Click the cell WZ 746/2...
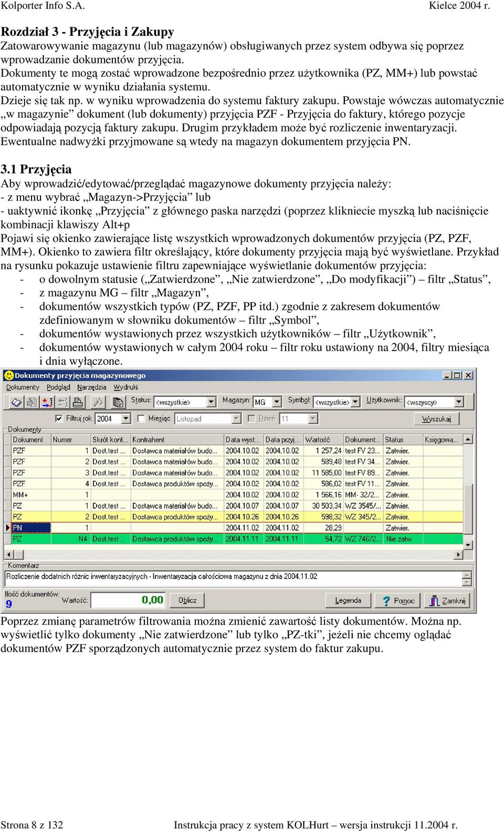Image resolution: width=504 pixels, height=831 pixels. (x=363, y=539)
